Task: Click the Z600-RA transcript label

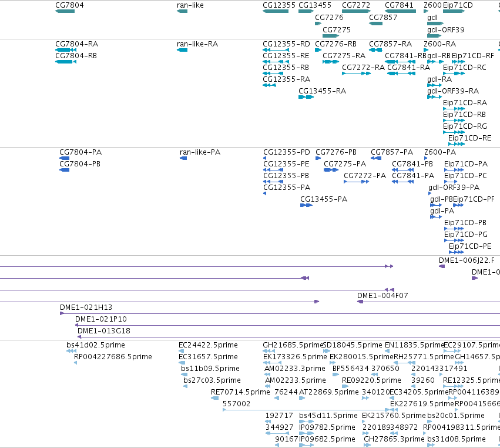Action: 439,44
